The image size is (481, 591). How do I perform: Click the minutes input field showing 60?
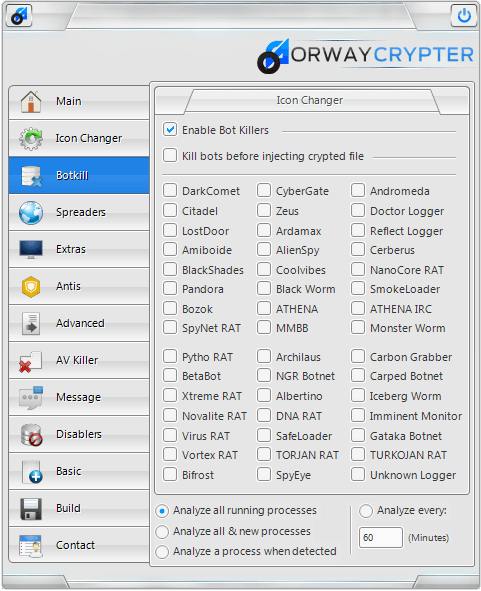tap(381, 537)
